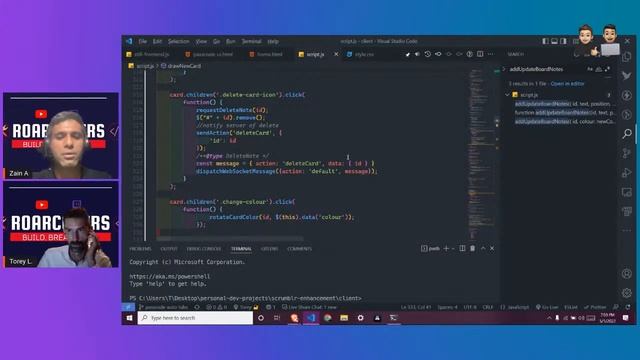Expand the search replace toggle chevron
This screenshot has width=640, height=360.
[x=504, y=69]
